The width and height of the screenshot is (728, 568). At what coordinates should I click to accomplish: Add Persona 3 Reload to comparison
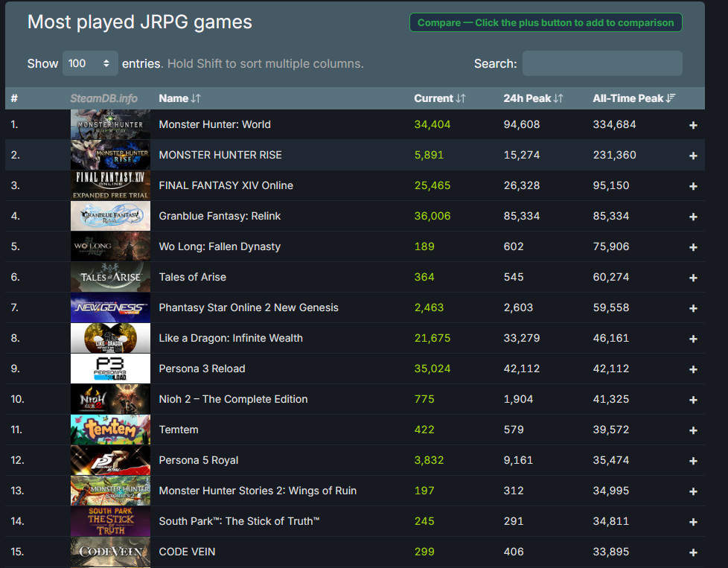(693, 369)
